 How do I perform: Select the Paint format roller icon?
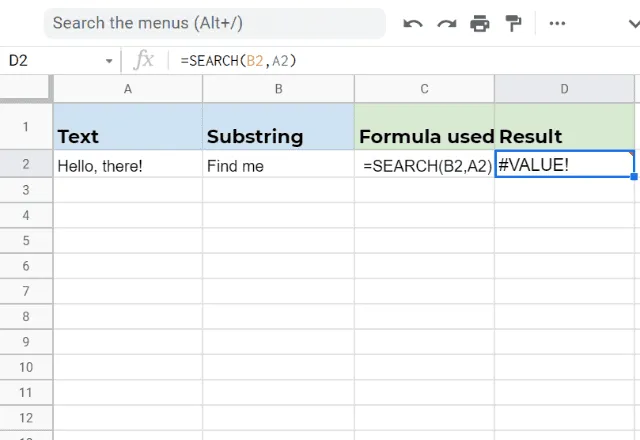(x=513, y=23)
